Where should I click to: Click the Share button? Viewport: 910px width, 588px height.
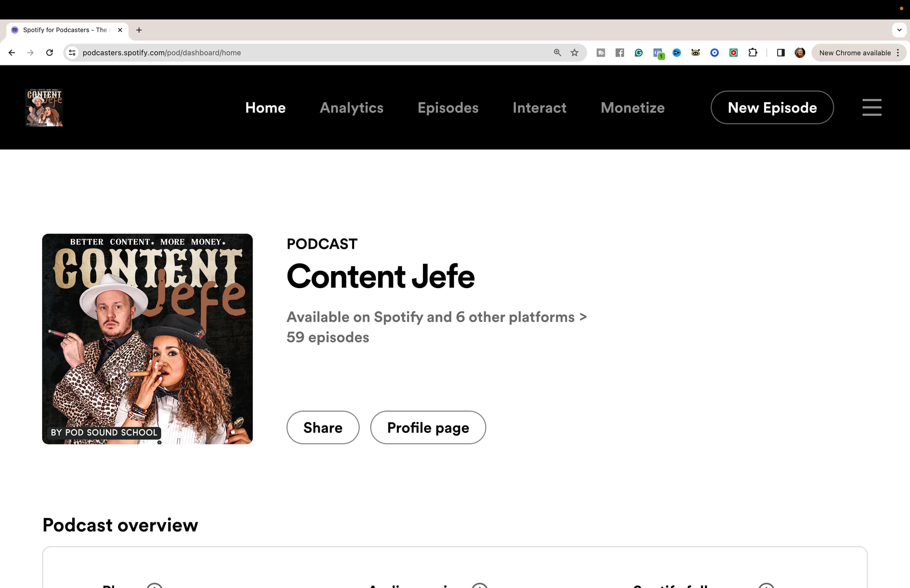(x=323, y=427)
